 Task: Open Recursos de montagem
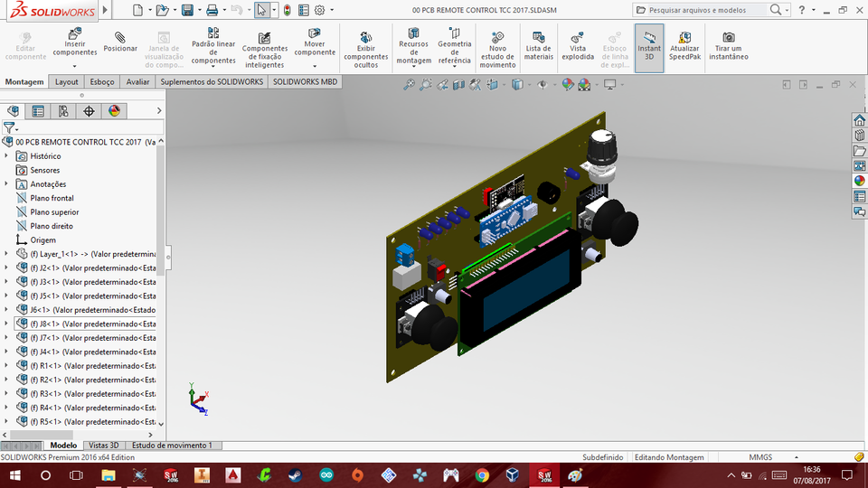[413, 45]
